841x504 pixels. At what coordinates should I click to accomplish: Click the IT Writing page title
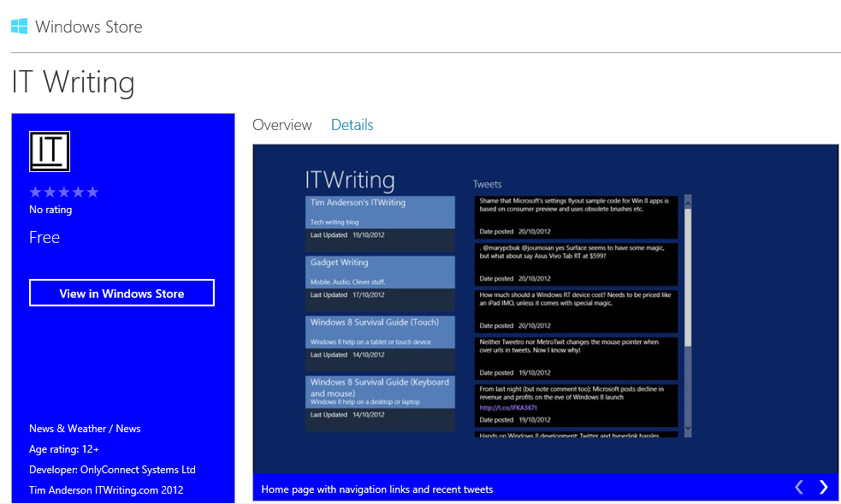point(73,82)
